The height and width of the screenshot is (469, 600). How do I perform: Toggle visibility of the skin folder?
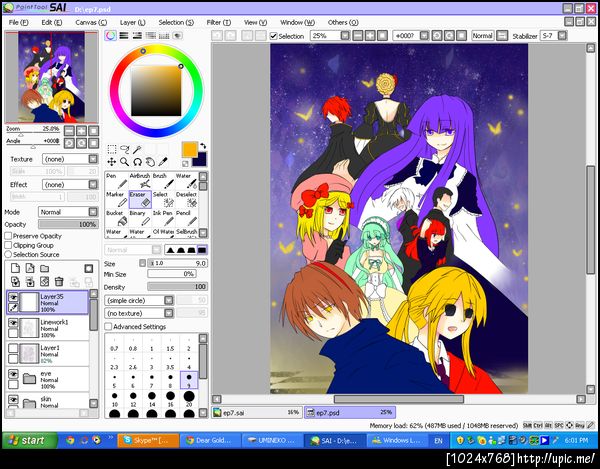[13, 399]
